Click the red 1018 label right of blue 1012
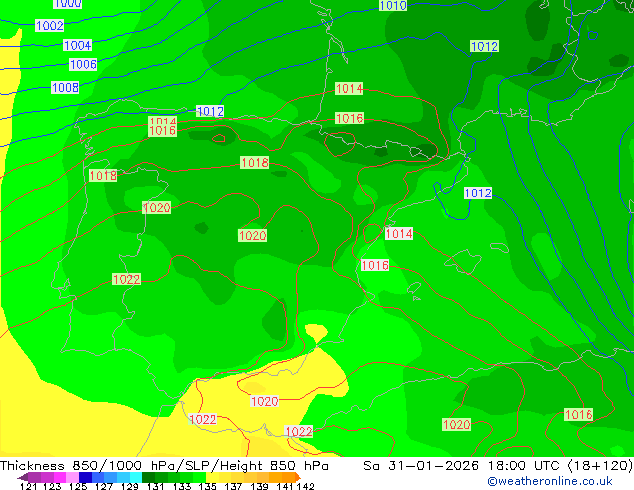This screenshot has width=634, height=490. coord(254,162)
